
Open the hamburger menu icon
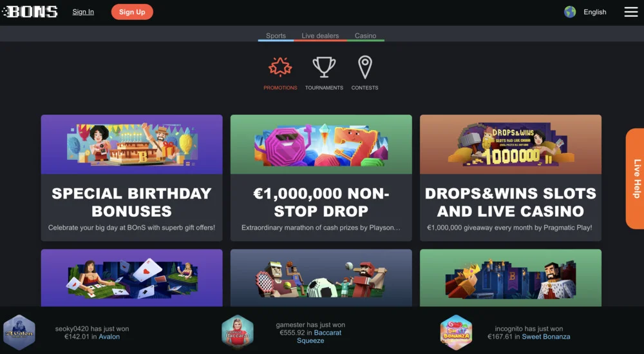631,12
